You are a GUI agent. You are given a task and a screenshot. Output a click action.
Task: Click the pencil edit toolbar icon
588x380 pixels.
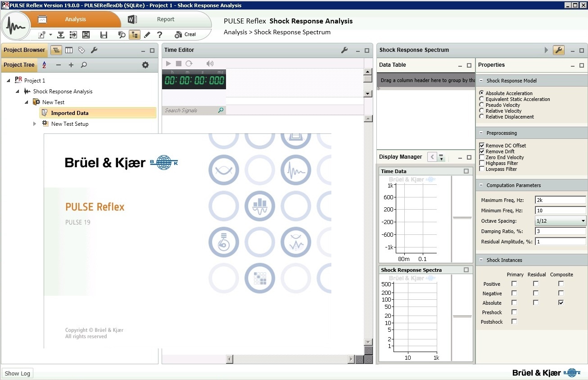(x=147, y=35)
